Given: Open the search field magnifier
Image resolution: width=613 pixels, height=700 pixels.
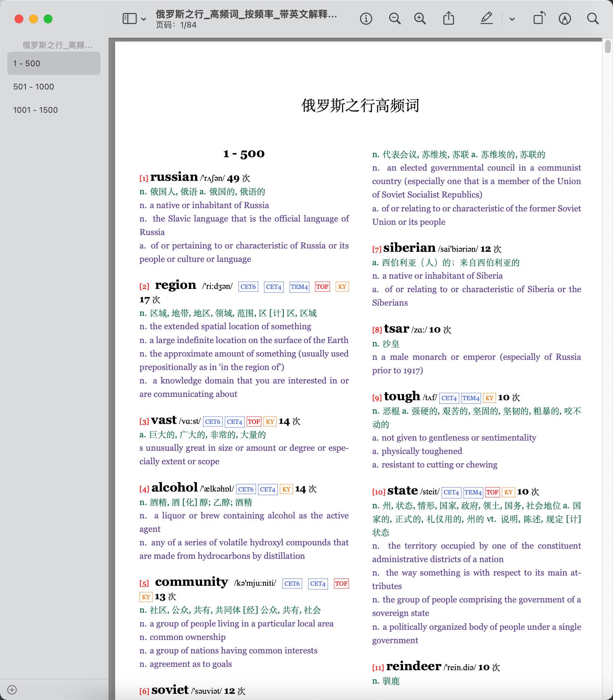Looking at the screenshot, I should click(593, 19).
